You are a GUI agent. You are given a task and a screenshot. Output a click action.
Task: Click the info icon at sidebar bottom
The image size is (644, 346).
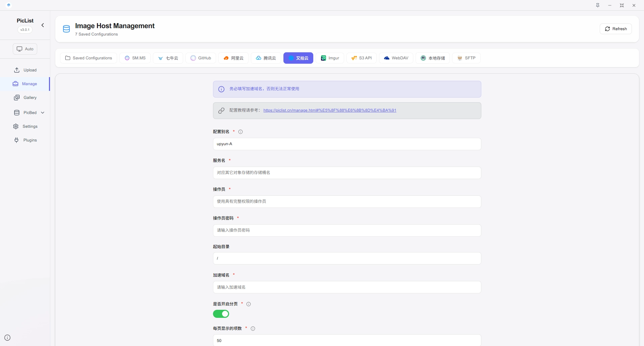point(7,338)
